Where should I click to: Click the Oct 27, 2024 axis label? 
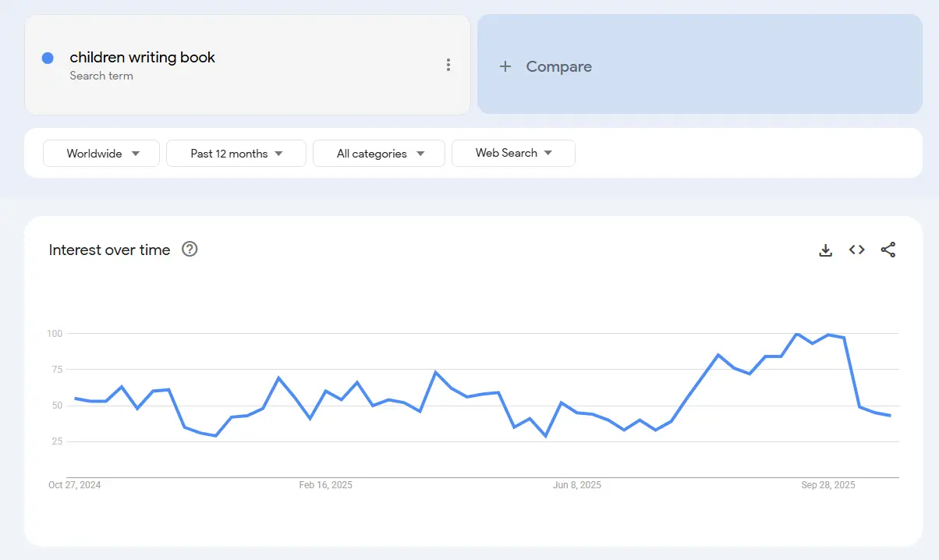pos(75,484)
